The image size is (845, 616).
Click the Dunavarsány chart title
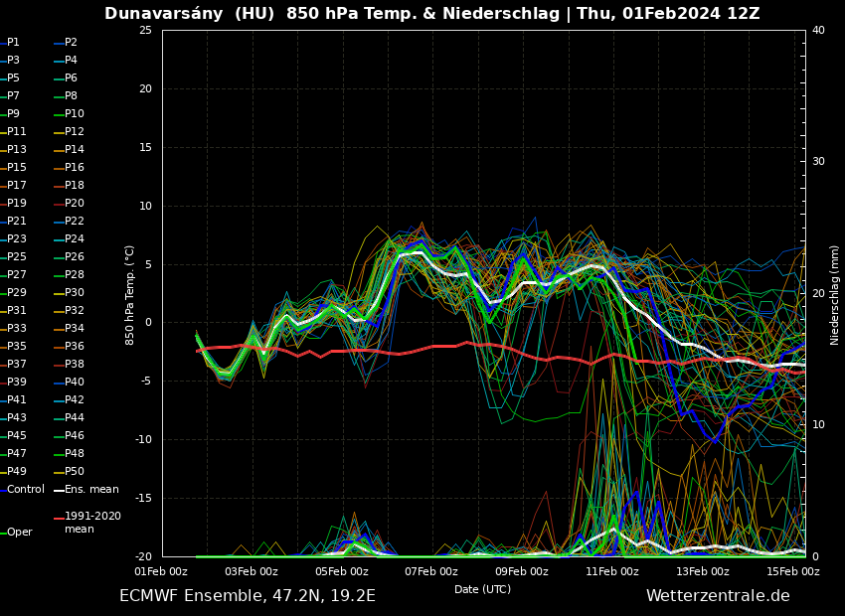click(431, 14)
